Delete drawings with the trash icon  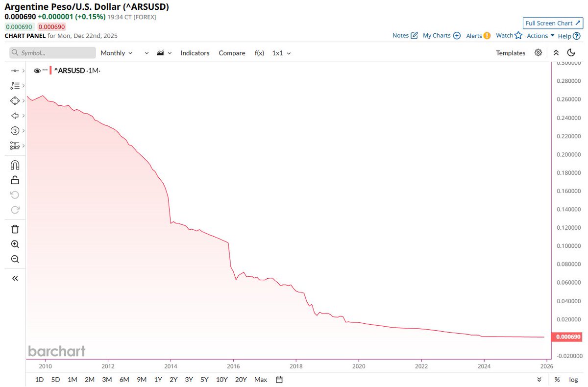pyautogui.click(x=15, y=229)
